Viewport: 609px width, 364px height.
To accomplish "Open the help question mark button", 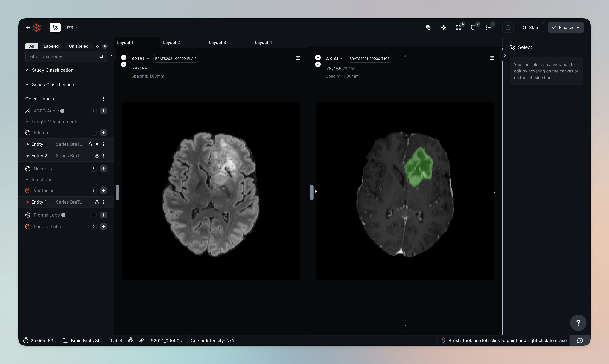I will (578, 323).
